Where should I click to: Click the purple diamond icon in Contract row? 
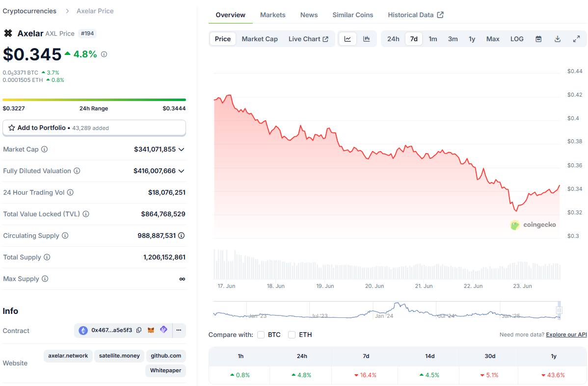(163, 330)
